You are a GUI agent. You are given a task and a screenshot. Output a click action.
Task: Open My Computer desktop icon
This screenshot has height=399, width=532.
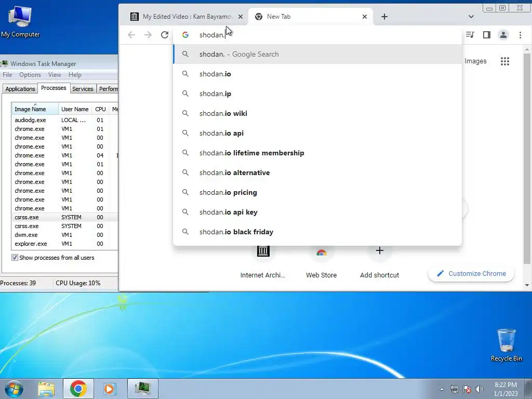(20, 21)
